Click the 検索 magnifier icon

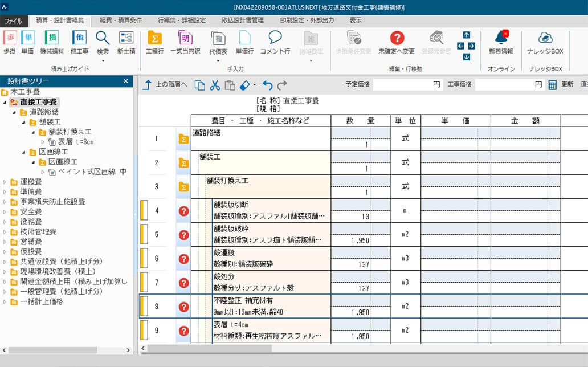[103, 38]
